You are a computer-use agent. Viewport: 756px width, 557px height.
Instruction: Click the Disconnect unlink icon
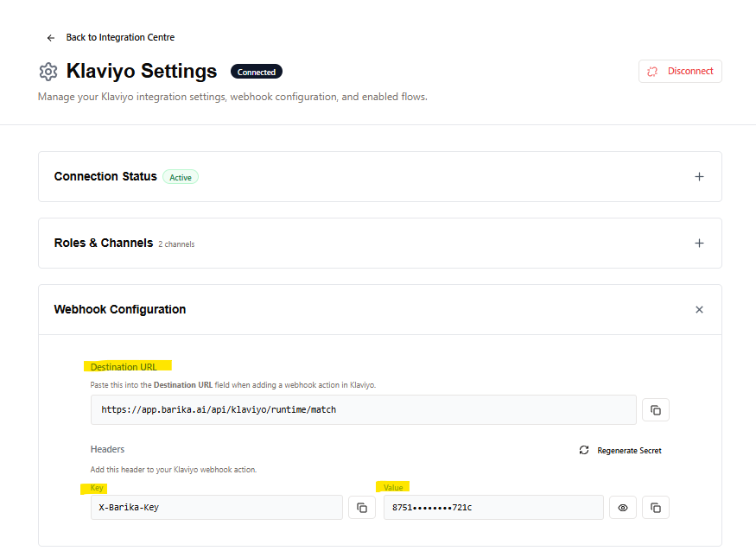(653, 72)
